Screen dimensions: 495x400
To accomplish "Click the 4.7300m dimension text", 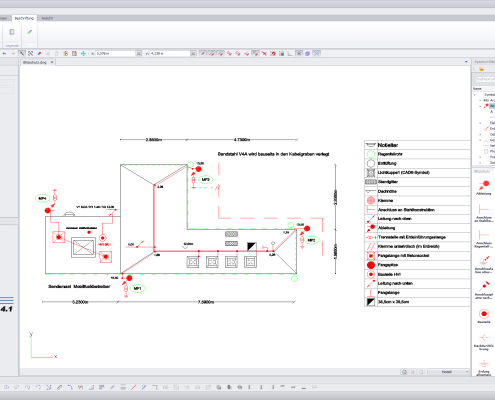I will 242,140.
